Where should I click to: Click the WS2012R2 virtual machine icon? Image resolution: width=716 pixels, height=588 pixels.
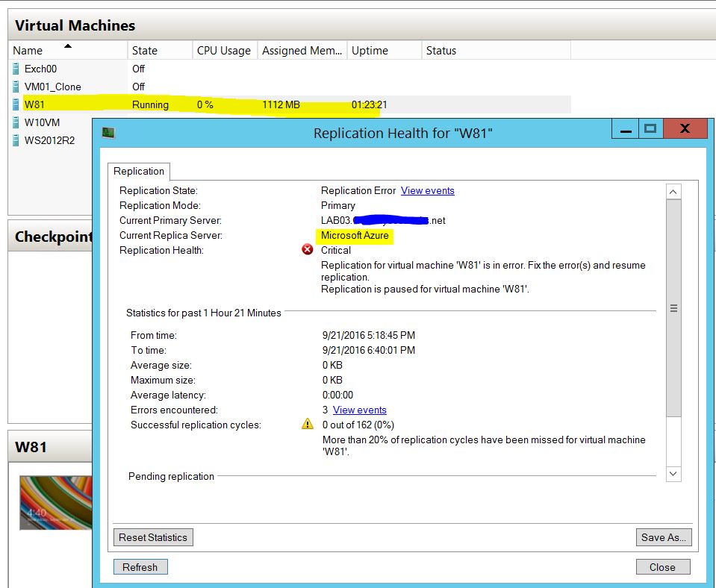pyautogui.click(x=16, y=140)
